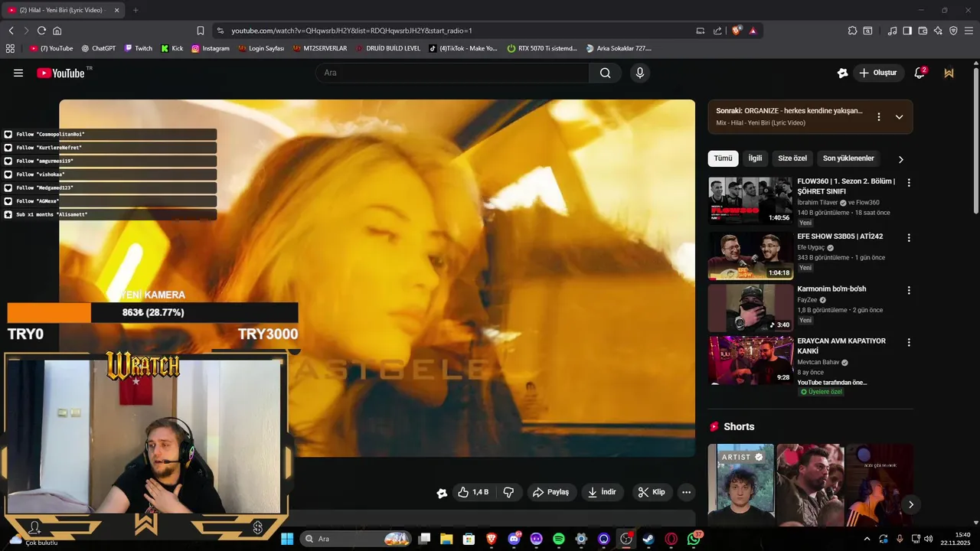Open the Windows Start menu
The image size is (980, 551).
[x=287, y=539]
